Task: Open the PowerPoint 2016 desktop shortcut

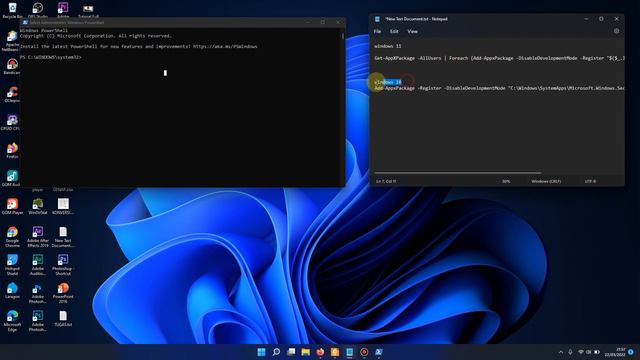Action: point(63,293)
